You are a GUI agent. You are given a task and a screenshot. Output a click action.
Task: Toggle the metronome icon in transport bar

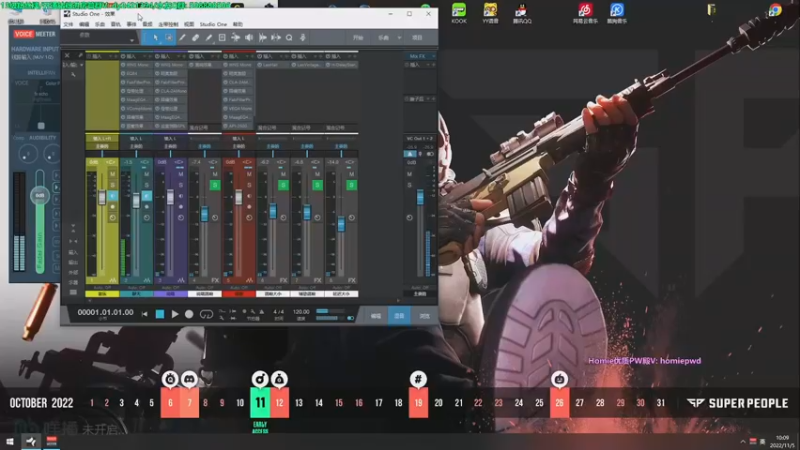click(x=262, y=311)
